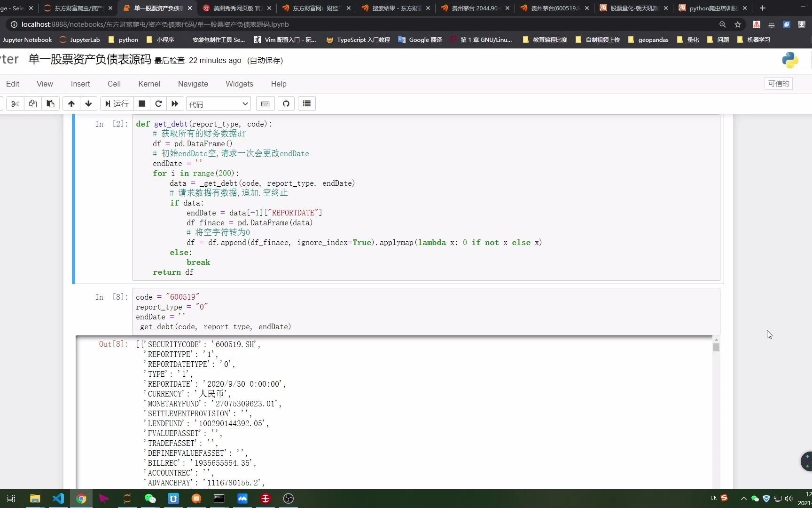
Task: Click the GitHub gist toolbar icon
Action: pyautogui.click(x=286, y=103)
